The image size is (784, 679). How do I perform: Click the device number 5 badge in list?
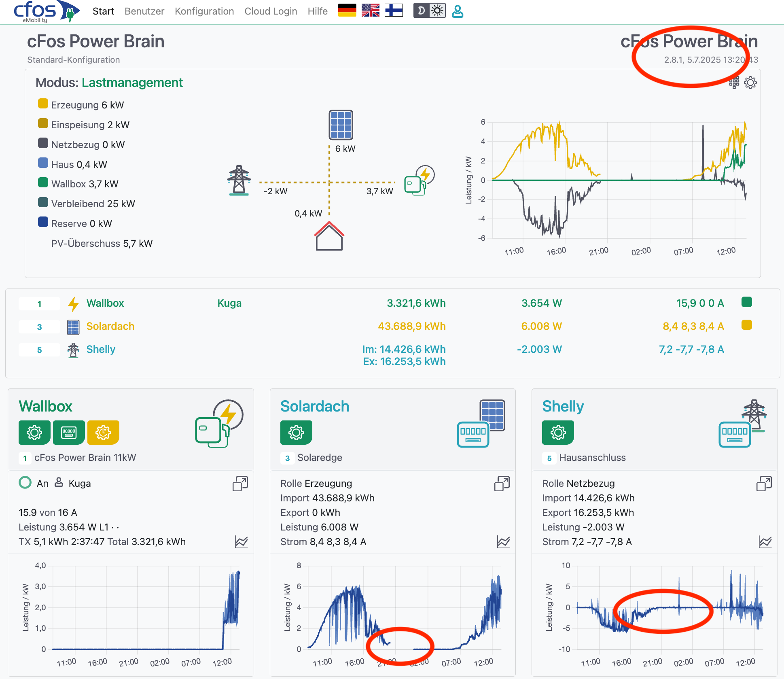39,350
